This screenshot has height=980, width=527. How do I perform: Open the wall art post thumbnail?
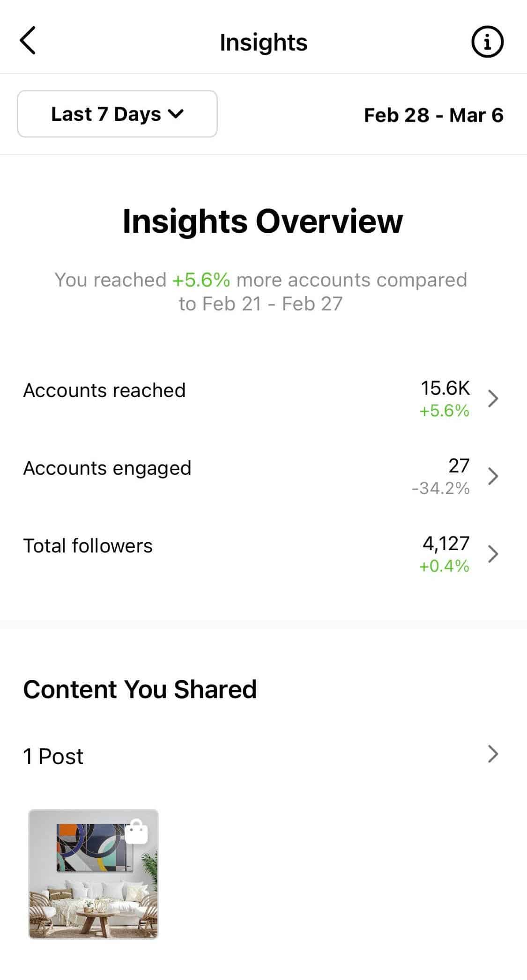coord(94,874)
